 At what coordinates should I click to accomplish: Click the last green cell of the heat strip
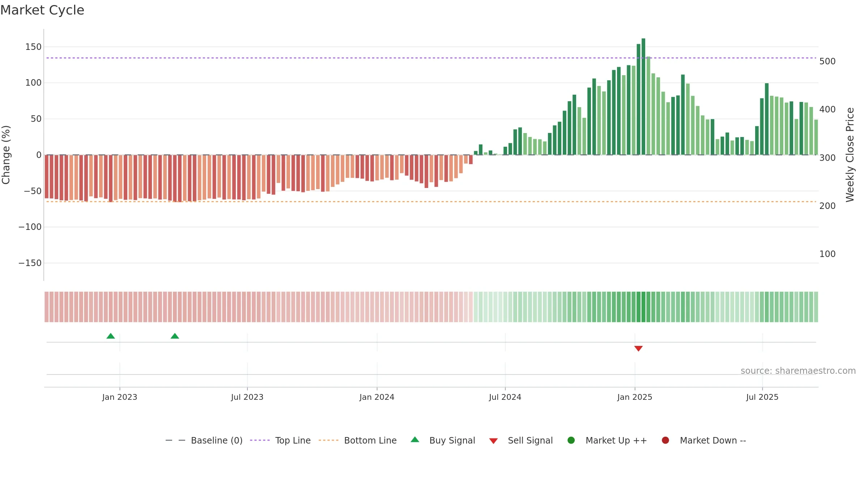point(816,307)
